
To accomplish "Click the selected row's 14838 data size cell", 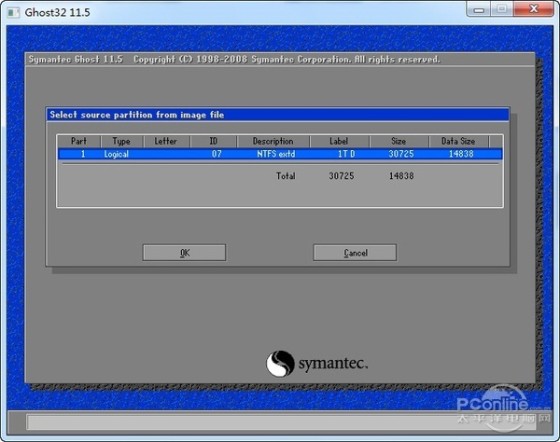I will tap(461, 154).
